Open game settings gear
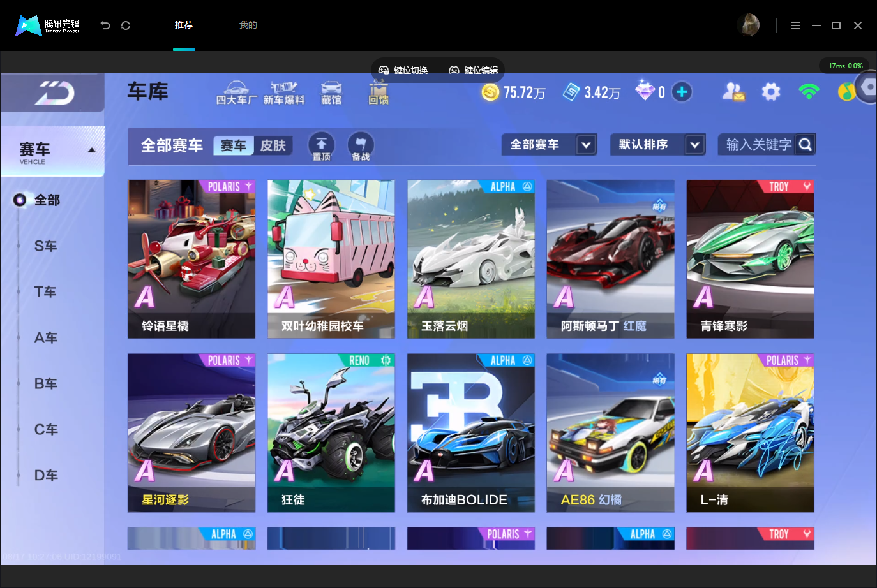Viewport: 877px width, 588px height. point(771,92)
